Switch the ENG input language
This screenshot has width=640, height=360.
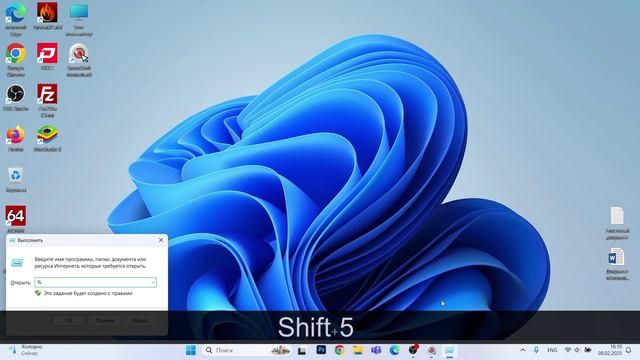click(x=552, y=350)
